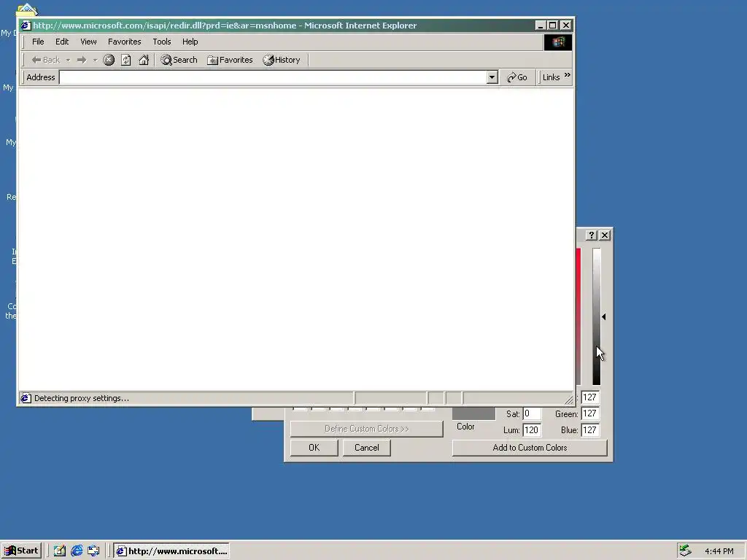Open the File menu
Viewport: 747px width, 560px height.
(x=38, y=42)
